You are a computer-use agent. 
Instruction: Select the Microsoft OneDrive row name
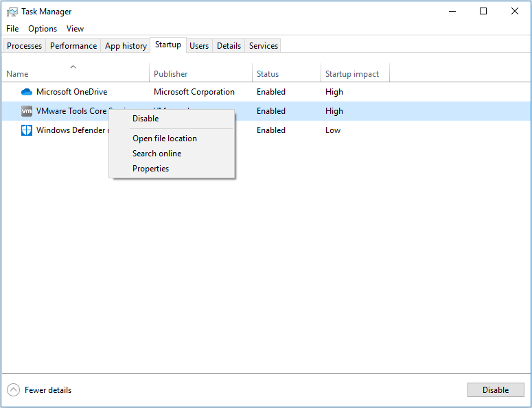coord(71,92)
